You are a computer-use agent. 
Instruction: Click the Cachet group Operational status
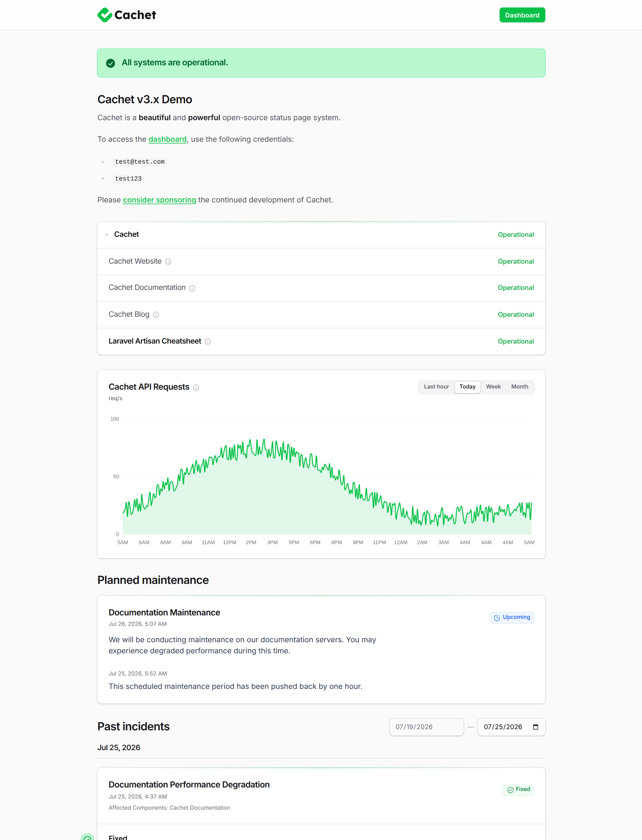point(515,235)
